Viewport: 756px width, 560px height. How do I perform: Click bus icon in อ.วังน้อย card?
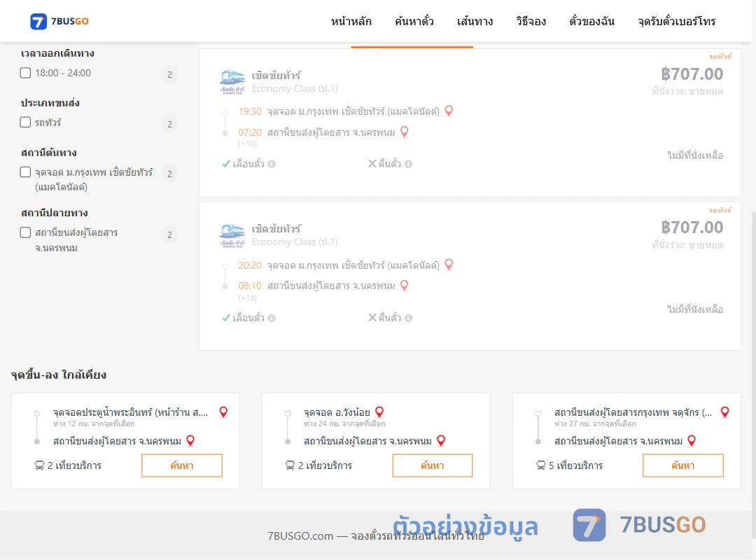(290, 465)
